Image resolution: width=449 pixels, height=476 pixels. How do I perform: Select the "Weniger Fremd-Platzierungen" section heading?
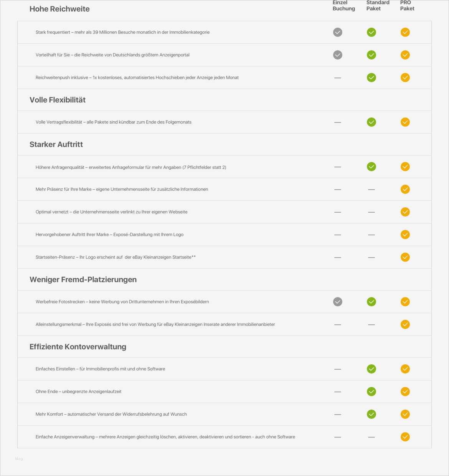pyautogui.click(x=83, y=279)
